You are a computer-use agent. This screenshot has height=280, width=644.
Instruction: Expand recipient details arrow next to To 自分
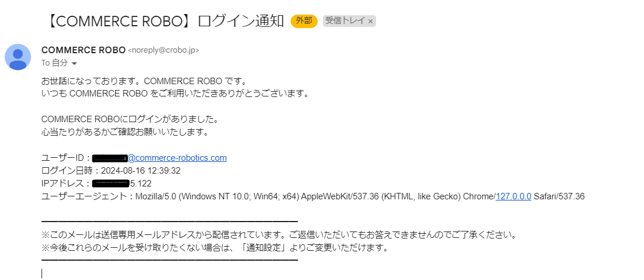tap(74, 64)
